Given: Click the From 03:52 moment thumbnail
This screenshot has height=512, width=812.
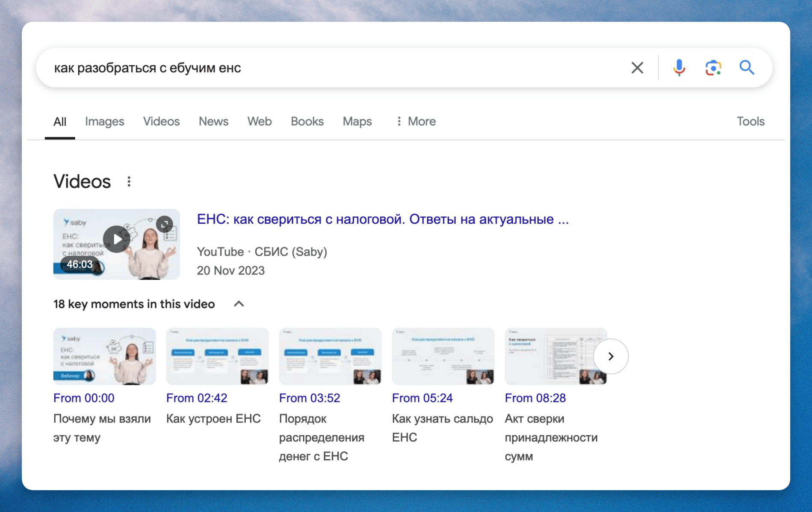Looking at the screenshot, I should 330,356.
